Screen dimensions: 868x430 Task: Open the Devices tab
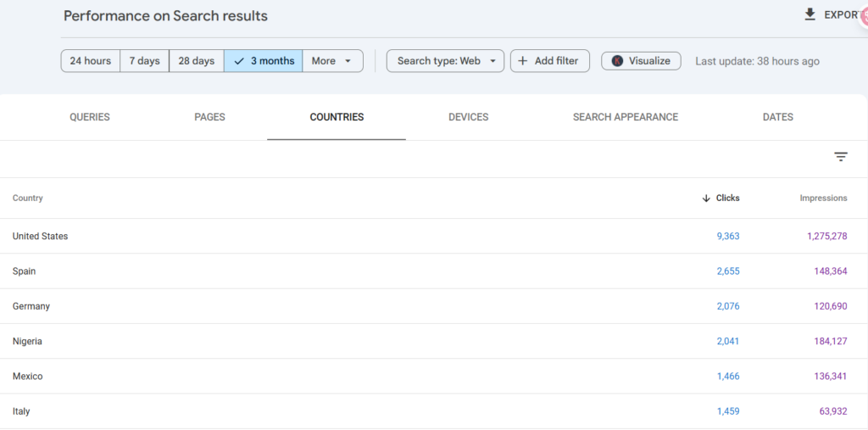tap(468, 117)
